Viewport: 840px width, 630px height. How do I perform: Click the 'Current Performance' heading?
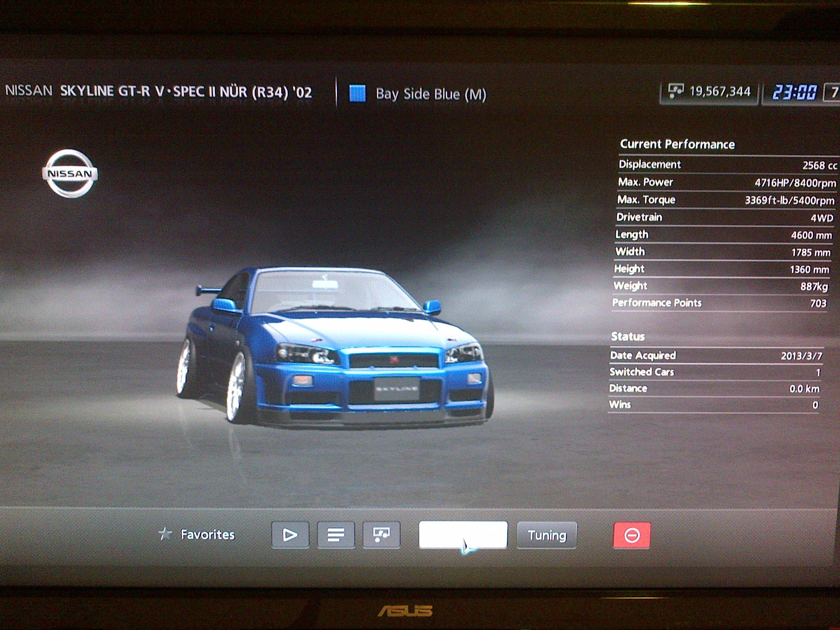point(677,144)
